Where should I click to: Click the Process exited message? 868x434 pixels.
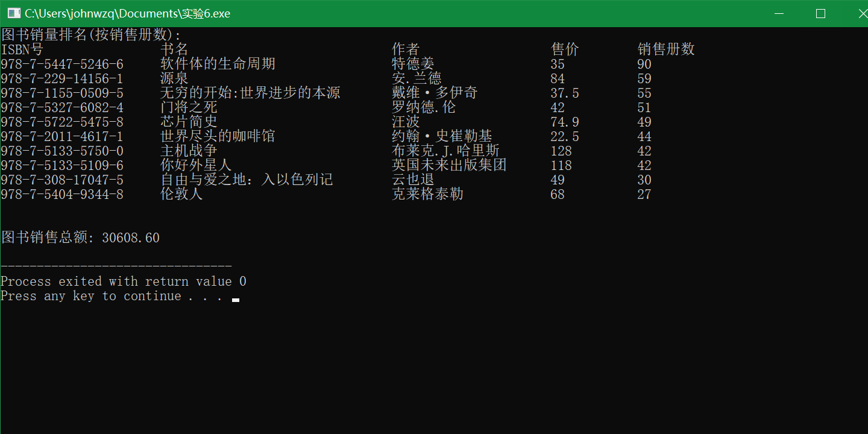pos(123,280)
